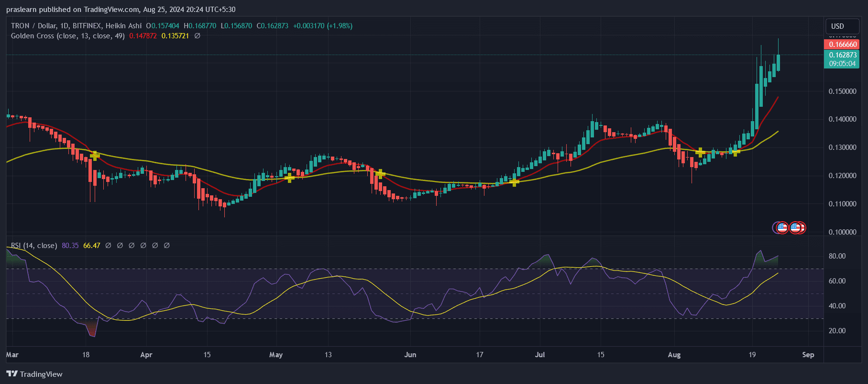Click the 60.00 RSI axis label
This screenshot has height=384, width=868.
pos(837,281)
